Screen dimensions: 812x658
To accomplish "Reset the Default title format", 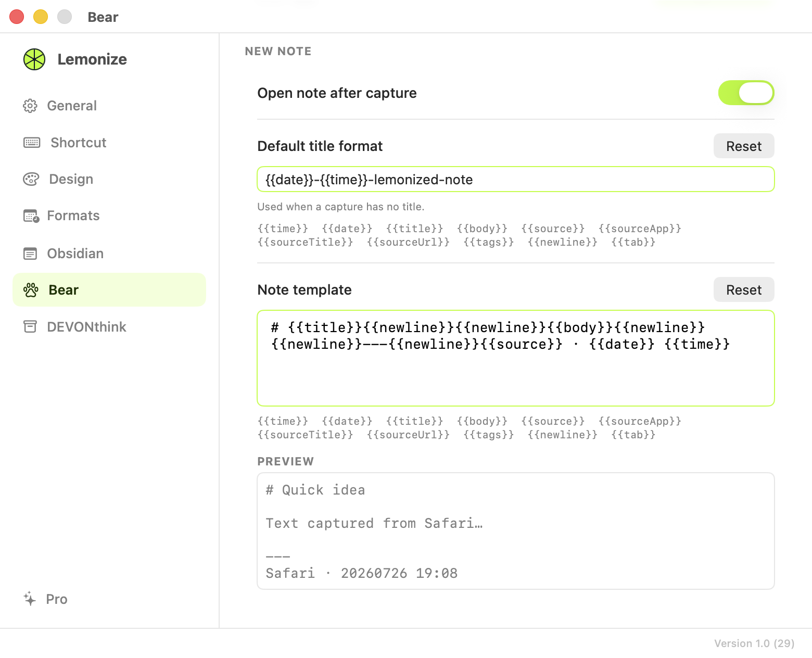I will 744,146.
